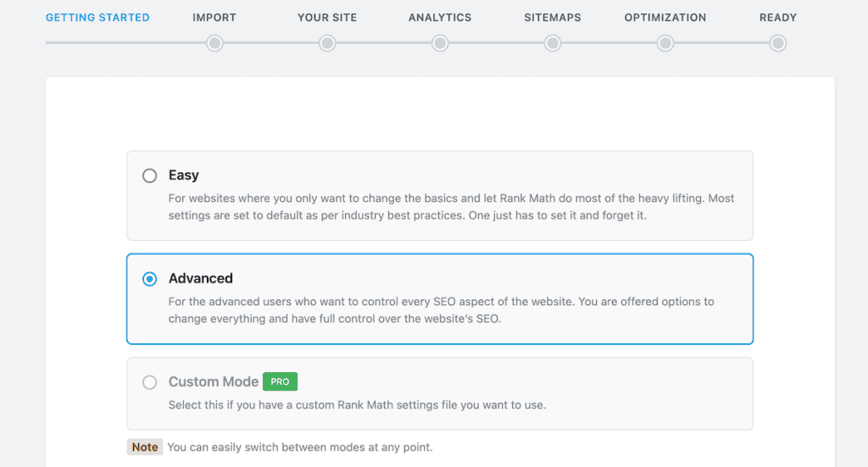Select the Advanced mode radio button
Image resolution: width=868 pixels, height=467 pixels.
pyautogui.click(x=149, y=279)
